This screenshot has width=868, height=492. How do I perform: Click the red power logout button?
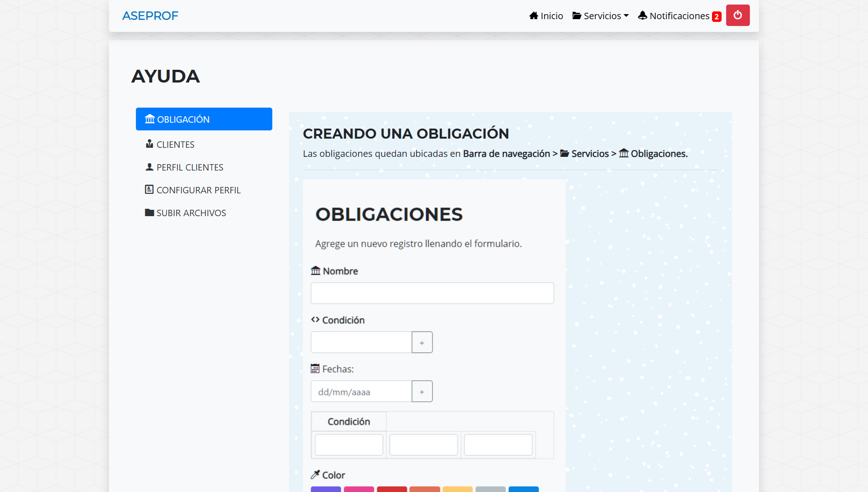click(x=738, y=16)
